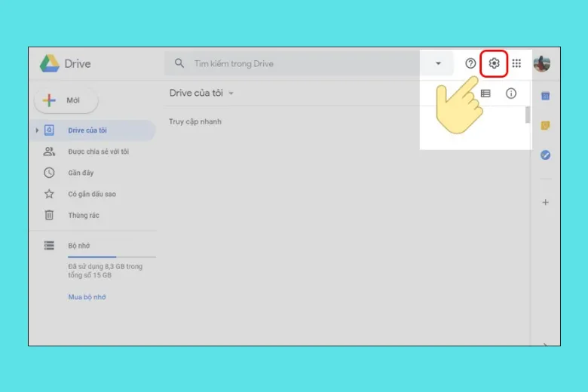Viewport: 588px width, 392px height.
Task: Open 'Có gắn dấu sao' starred items
Action: (92, 194)
